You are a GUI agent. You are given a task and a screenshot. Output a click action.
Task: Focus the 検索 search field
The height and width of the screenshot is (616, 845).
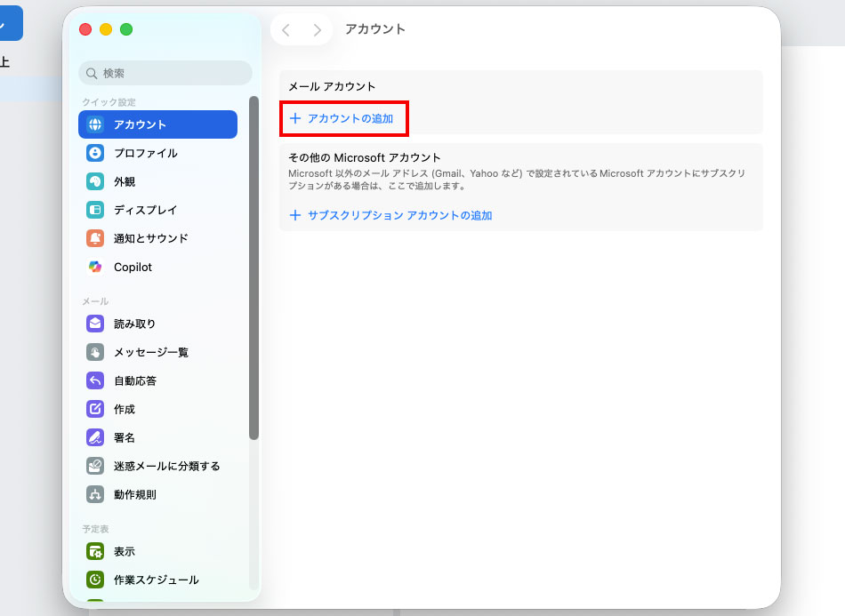point(165,73)
